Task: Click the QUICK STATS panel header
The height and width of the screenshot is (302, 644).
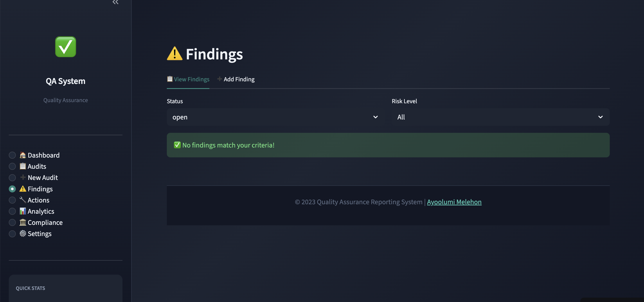Action: tap(31, 288)
